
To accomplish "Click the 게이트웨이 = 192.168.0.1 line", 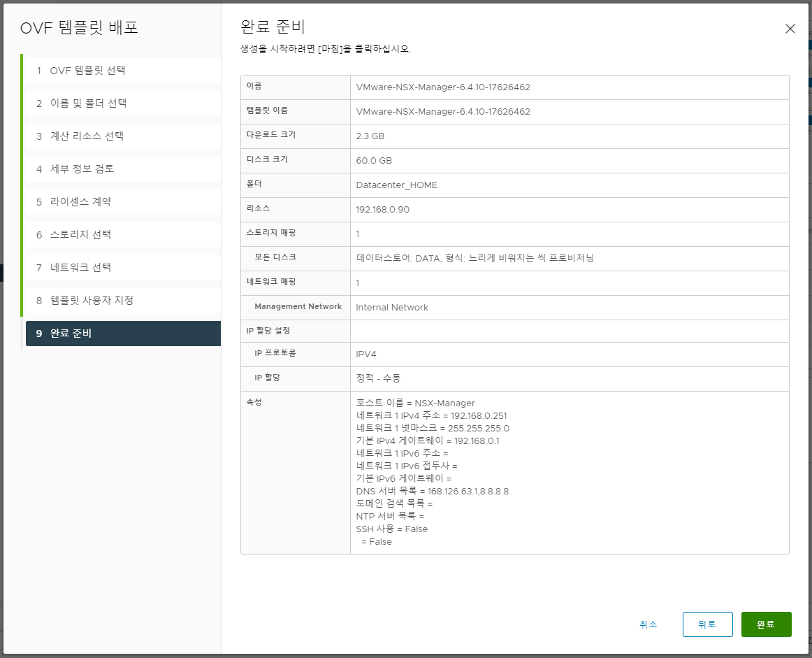I will tap(428, 441).
